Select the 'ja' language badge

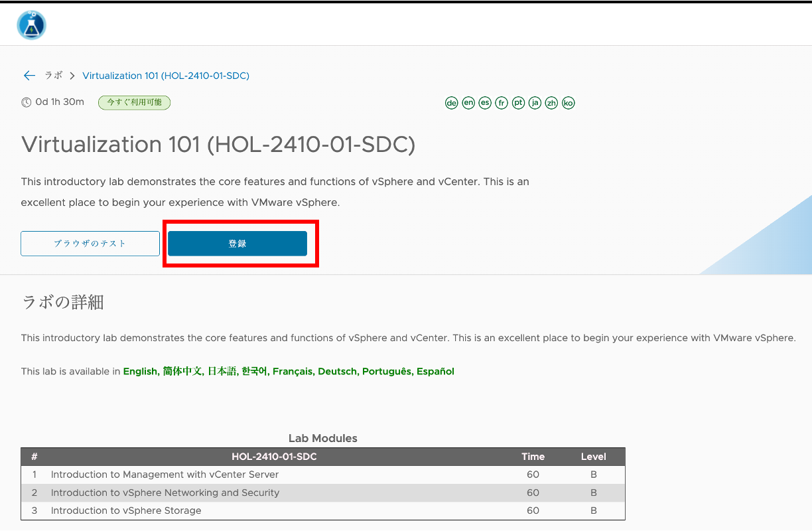coord(535,103)
